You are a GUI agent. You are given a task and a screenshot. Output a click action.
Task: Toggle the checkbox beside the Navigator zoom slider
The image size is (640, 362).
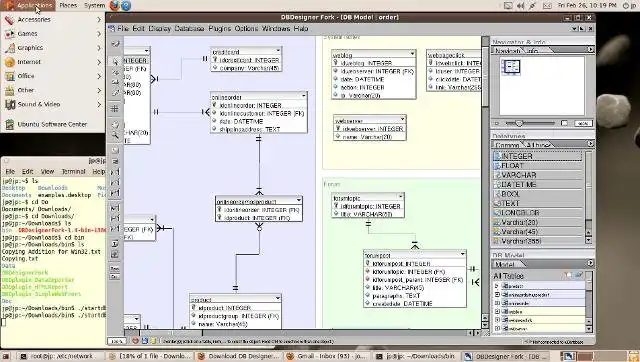coord(564,123)
